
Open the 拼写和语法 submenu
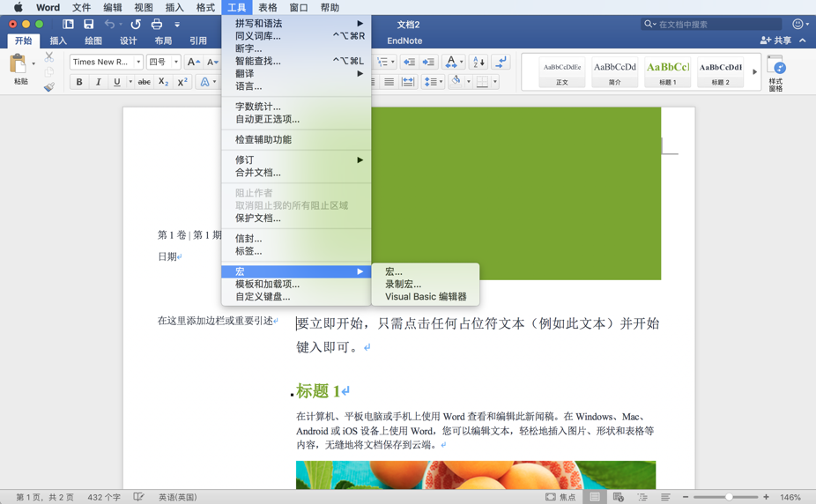pos(296,24)
